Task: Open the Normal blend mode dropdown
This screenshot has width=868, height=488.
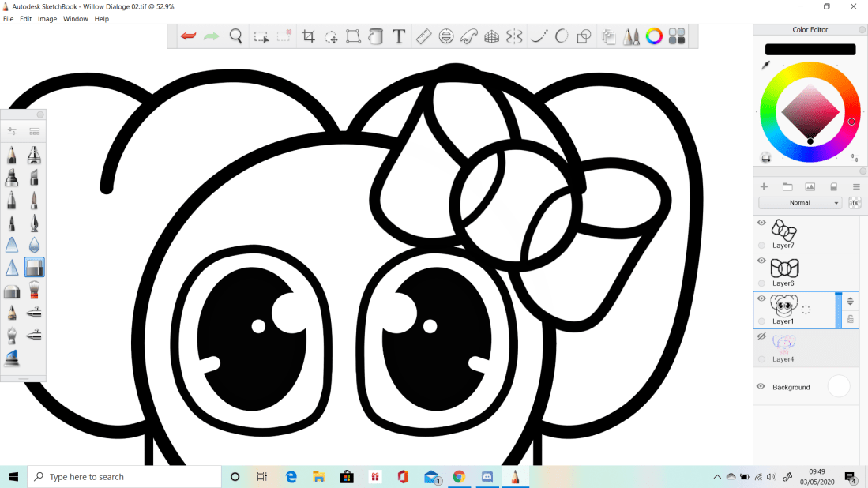Action: point(800,203)
